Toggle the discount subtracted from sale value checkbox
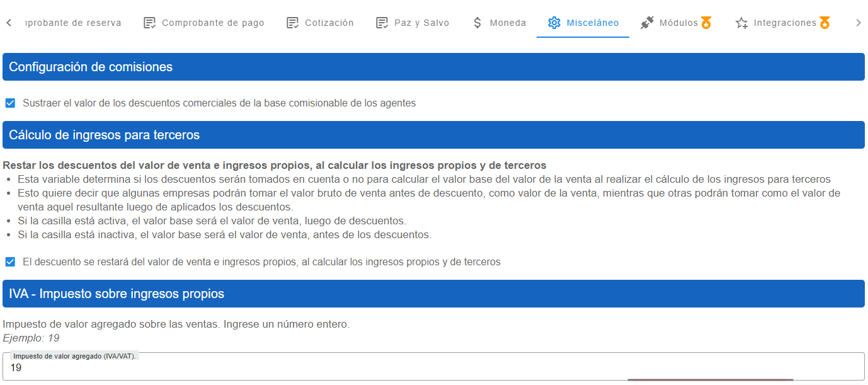Viewport: 868px width, 385px height. (x=10, y=261)
